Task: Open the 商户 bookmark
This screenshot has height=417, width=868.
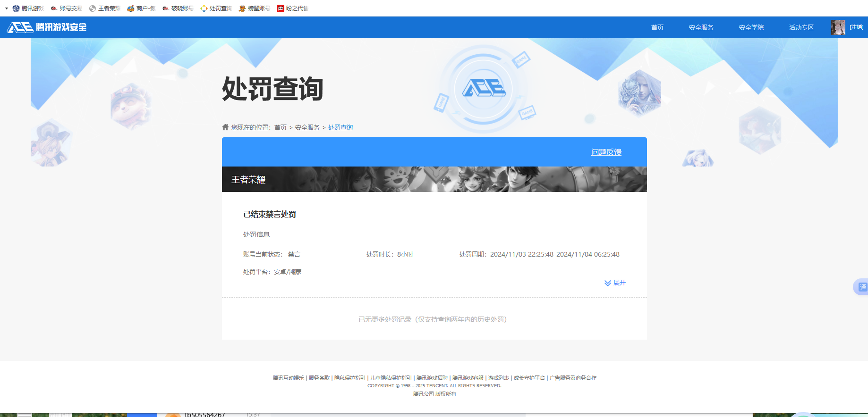Action: coord(141,8)
